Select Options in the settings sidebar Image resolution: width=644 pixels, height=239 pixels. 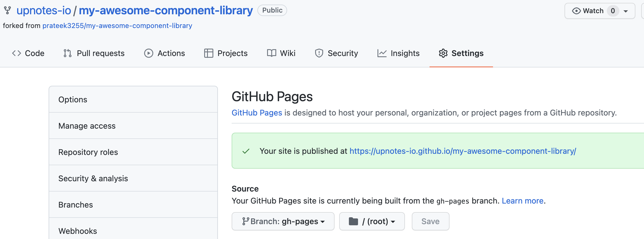133,99
